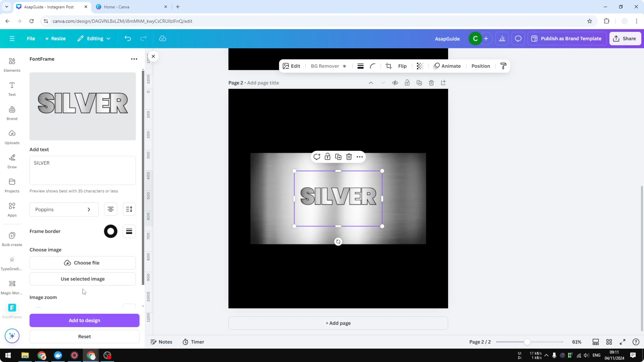Screen dimensions: 644x362
Task: Open the corner rounding tool
Action: 373,66
